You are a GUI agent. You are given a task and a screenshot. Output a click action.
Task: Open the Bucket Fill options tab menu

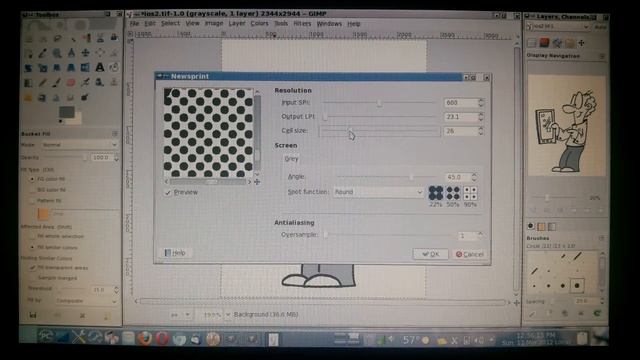(115, 133)
